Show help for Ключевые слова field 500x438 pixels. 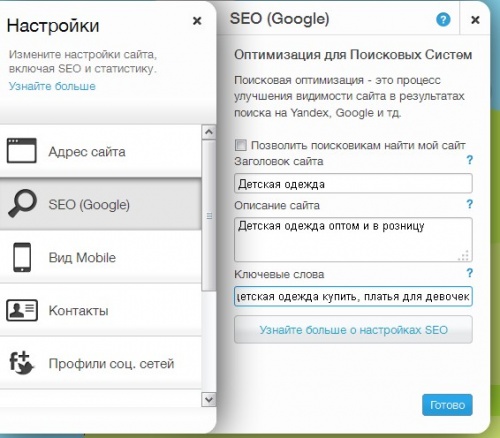click(469, 273)
